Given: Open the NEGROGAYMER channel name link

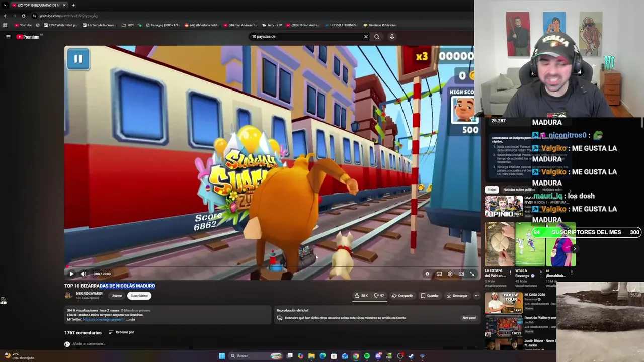Looking at the screenshot, I should [89, 294].
